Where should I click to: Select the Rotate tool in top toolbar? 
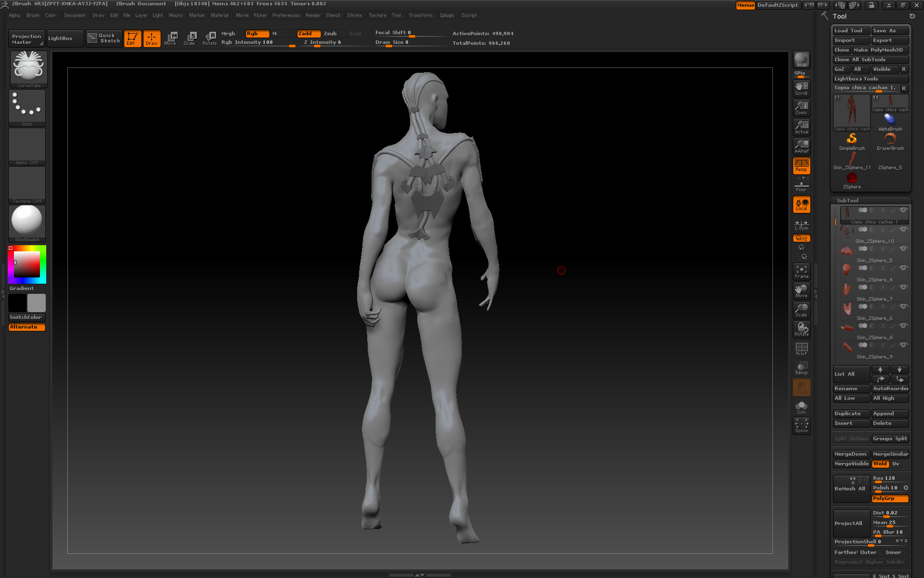point(210,38)
